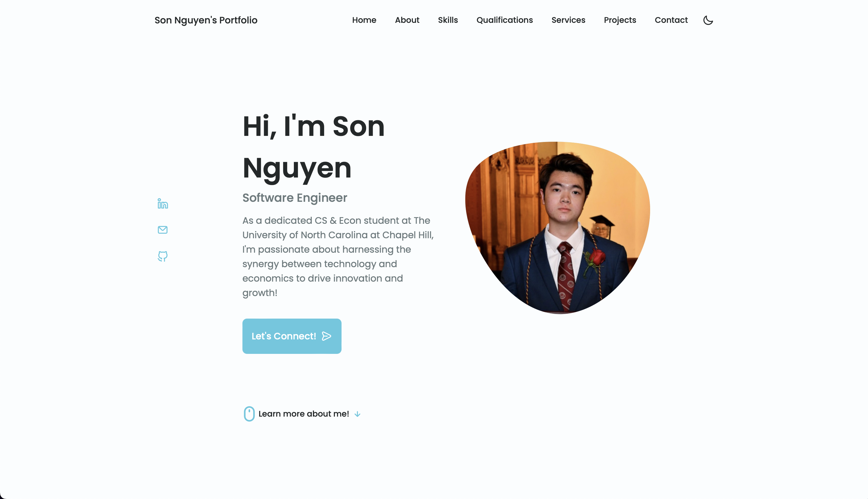
Task: Open the Services section
Action: (568, 20)
